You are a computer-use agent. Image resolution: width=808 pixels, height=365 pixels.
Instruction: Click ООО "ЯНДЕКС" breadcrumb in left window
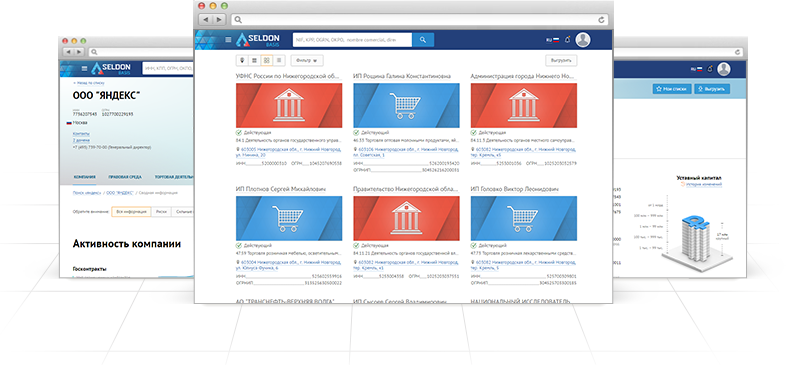click(120, 193)
